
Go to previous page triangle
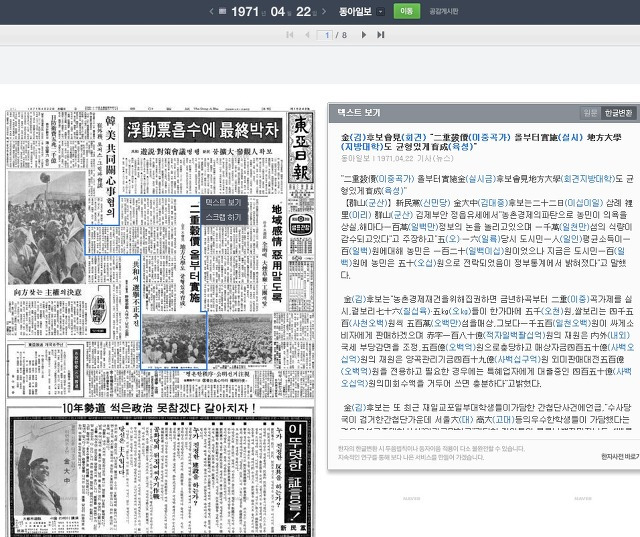(307, 35)
